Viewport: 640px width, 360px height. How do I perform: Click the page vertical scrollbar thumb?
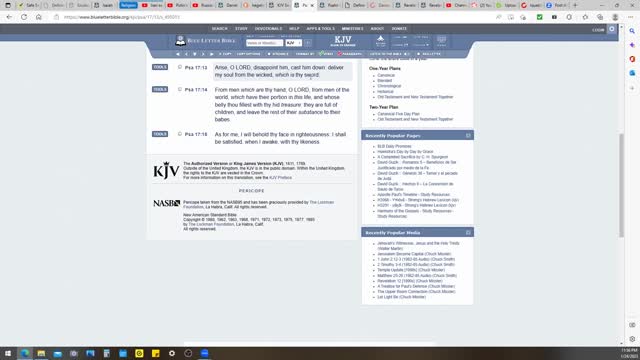(x=621, y=184)
